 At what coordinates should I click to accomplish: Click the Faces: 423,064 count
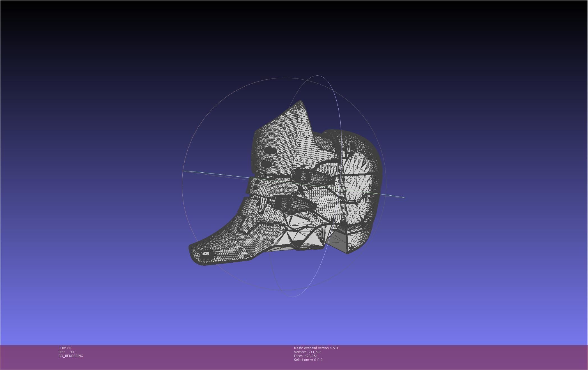(x=306, y=356)
